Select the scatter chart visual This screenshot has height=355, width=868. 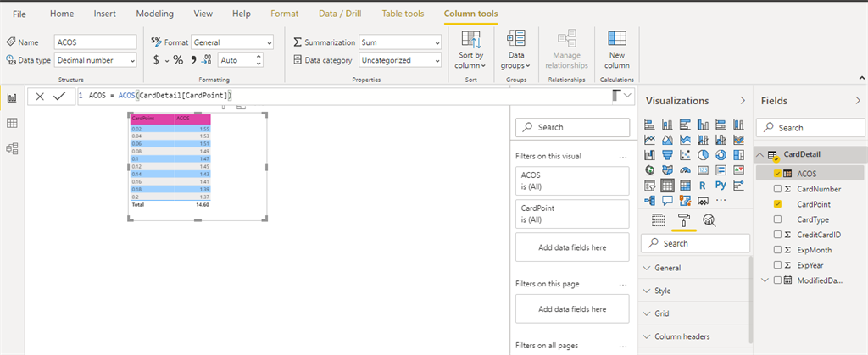pos(685,155)
